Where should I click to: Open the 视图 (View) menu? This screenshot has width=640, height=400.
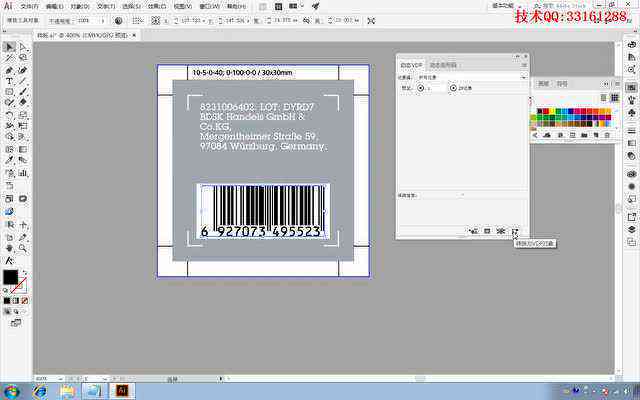[x=182, y=7]
